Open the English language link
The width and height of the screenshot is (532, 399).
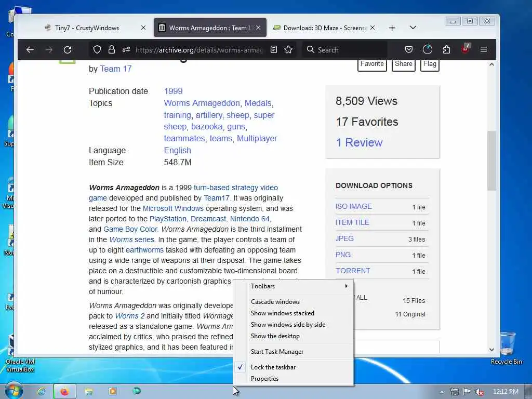click(x=178, y=150)
